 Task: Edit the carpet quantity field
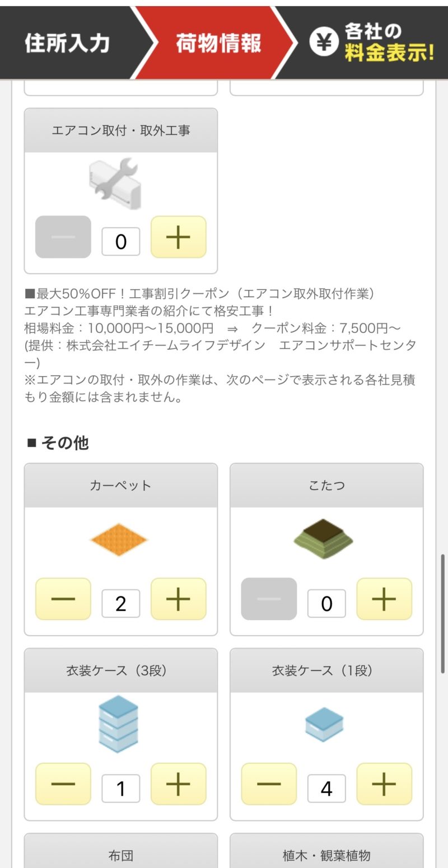pos(120,603)
